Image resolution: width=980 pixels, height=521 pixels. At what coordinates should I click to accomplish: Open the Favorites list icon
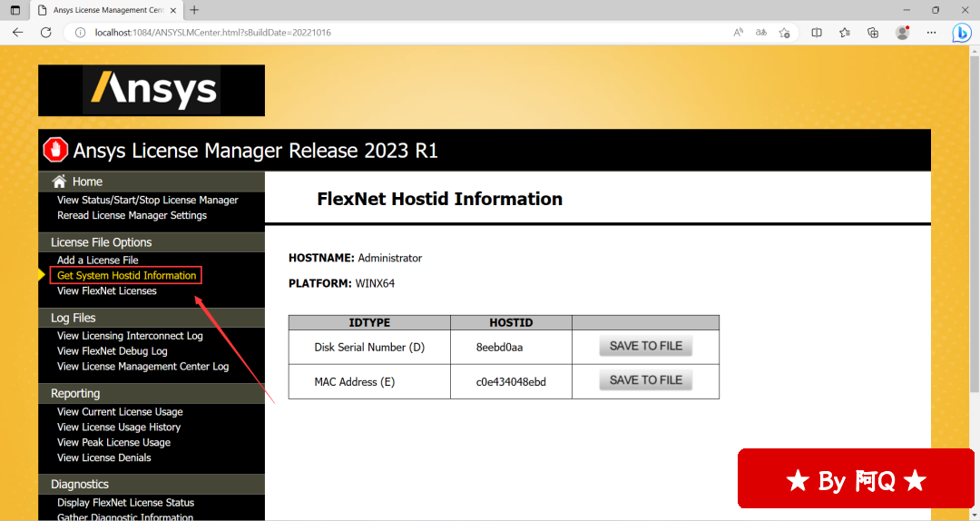(x=845, y=33)
